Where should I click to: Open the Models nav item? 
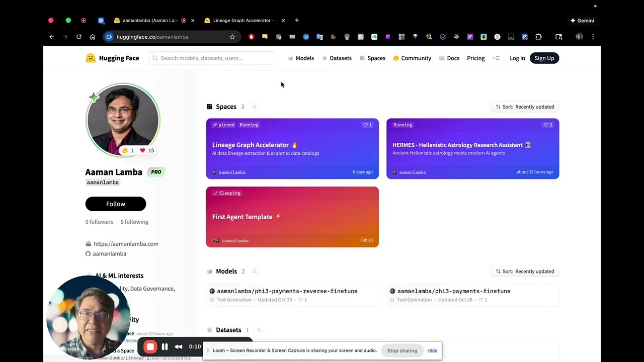coord(301,58)
